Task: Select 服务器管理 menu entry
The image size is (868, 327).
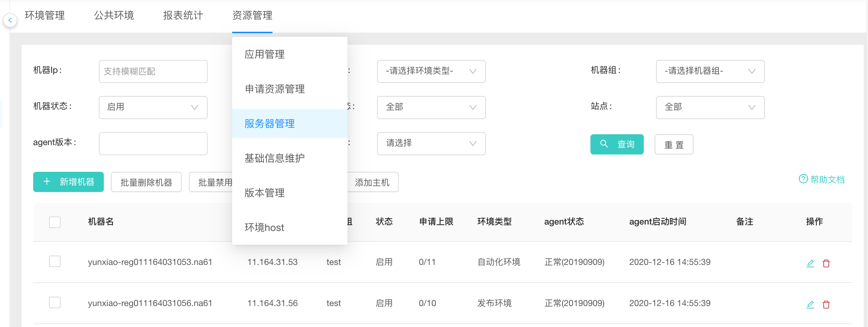Action: point(290,123)
